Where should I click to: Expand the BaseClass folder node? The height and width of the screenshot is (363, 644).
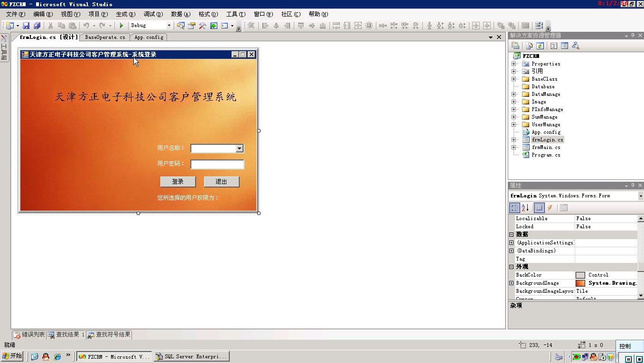click(513, 79)
